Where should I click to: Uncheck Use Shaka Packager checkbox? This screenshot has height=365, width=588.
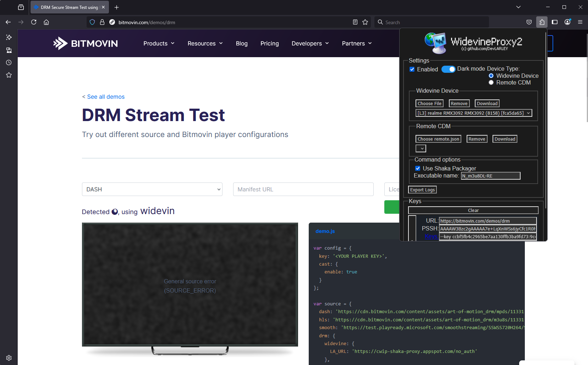pyautogui.click(x=418, y=168)
